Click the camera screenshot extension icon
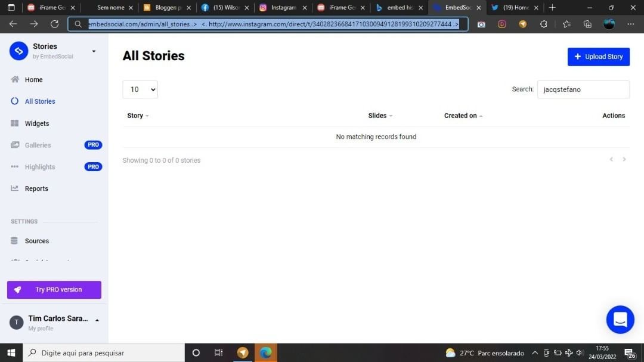Viewport: 644px width, 362px height. [481, 24]
